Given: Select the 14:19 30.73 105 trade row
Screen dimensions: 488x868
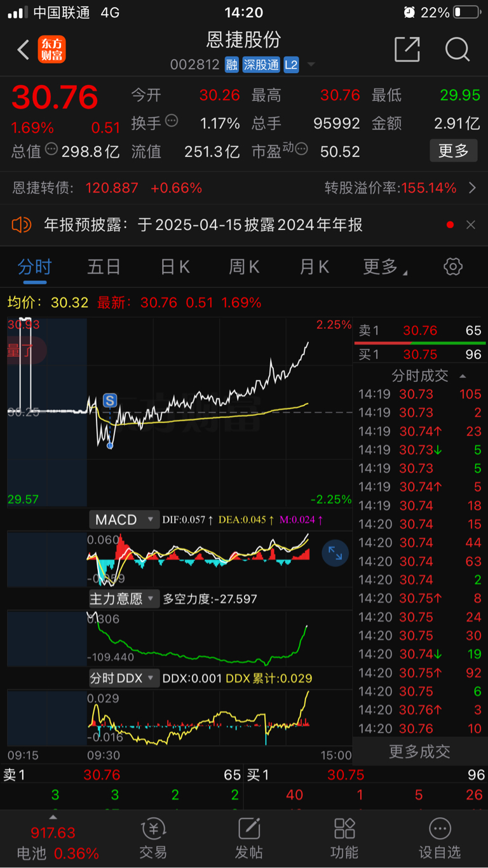Looking at the screenshot, I should coord(420,394).
